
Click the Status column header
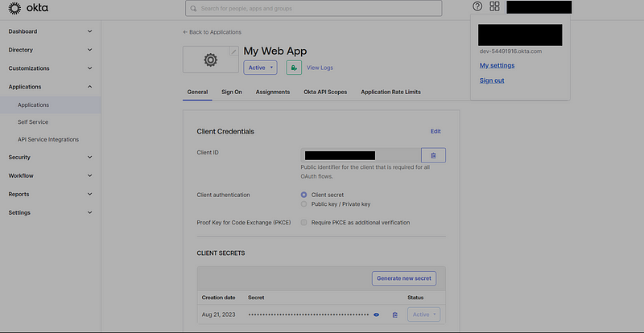415,298
